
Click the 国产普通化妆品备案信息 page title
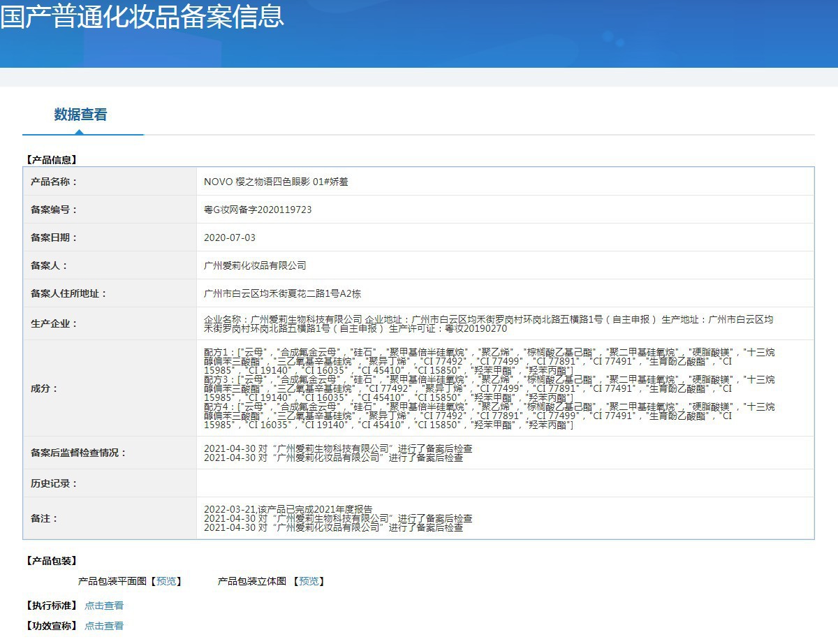coord(142,16)
